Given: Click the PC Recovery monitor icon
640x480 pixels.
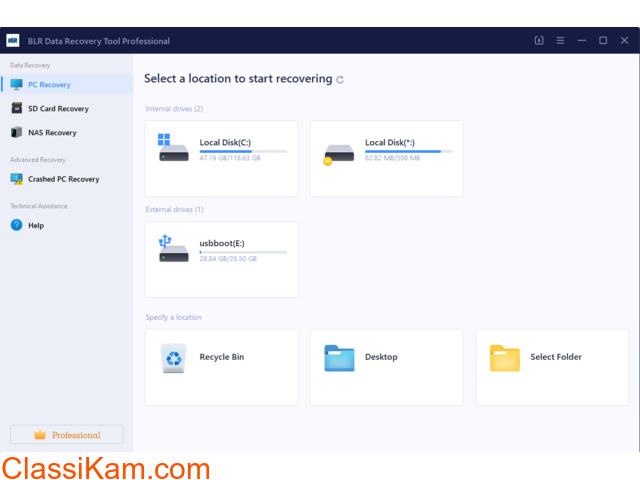Looking at the screenshot, I should pyautogui.click(x=16, y=84).
